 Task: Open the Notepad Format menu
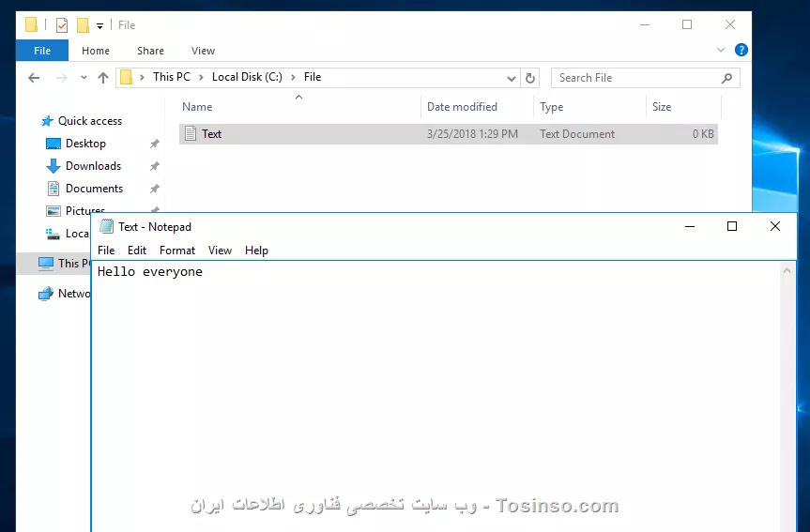(x=177, y=251)
